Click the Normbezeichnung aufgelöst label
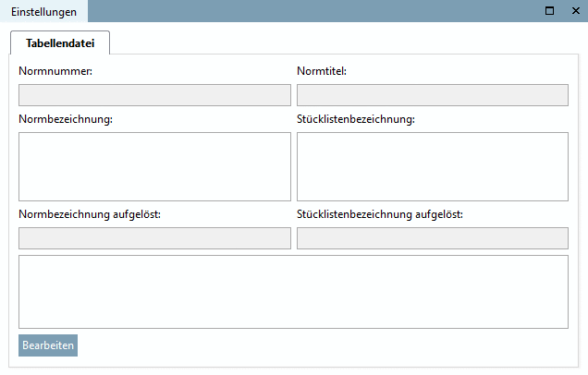 pyautogui.click(x=90, y=215)
